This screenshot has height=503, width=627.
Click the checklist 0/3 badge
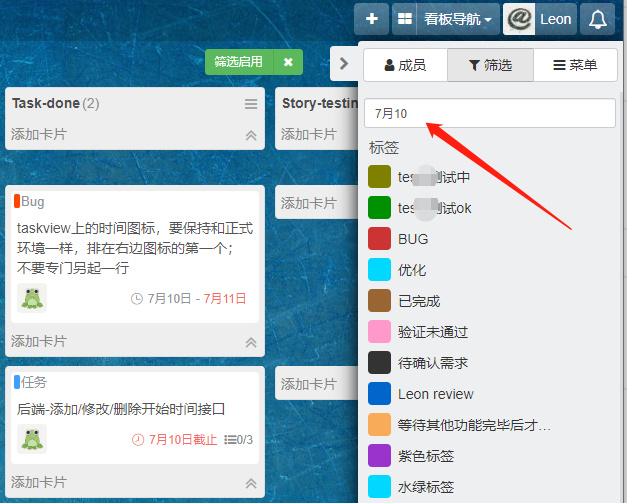click(238, 439)
